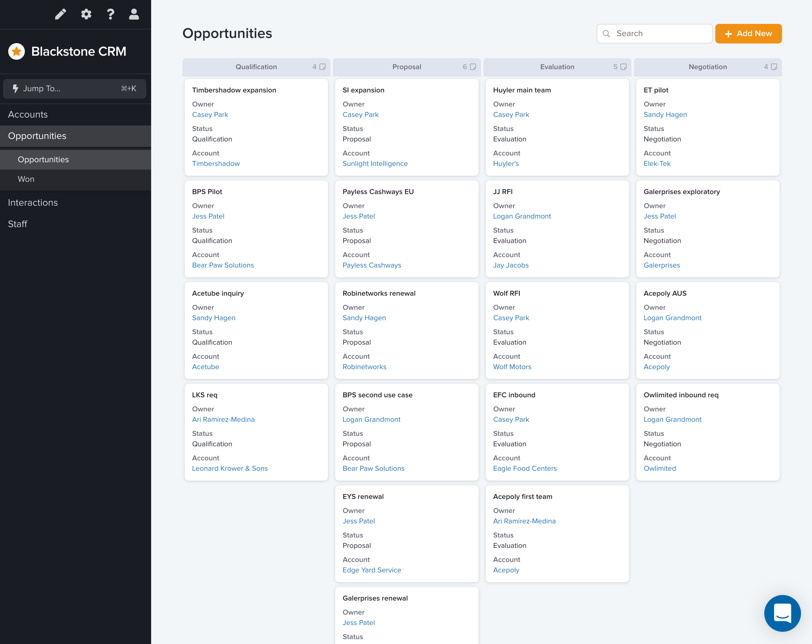812x644 pixels.
Task: Select Opportunities main sidebar item
Action: click(x=75, y=136)
